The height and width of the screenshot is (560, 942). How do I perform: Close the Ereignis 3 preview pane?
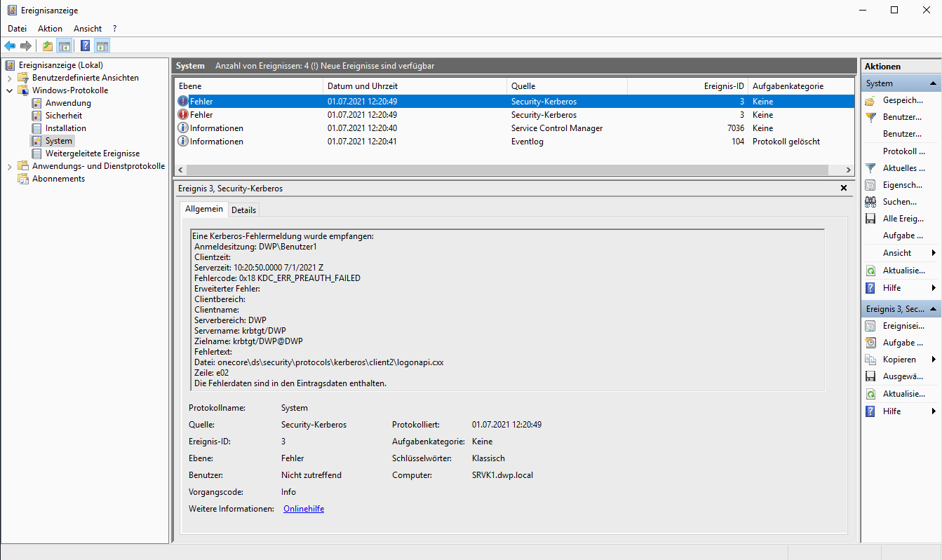click(x=843, y=189)
